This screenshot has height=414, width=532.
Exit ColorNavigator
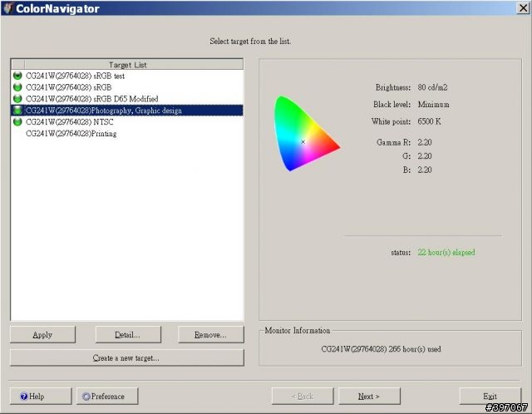click(490, 396)
